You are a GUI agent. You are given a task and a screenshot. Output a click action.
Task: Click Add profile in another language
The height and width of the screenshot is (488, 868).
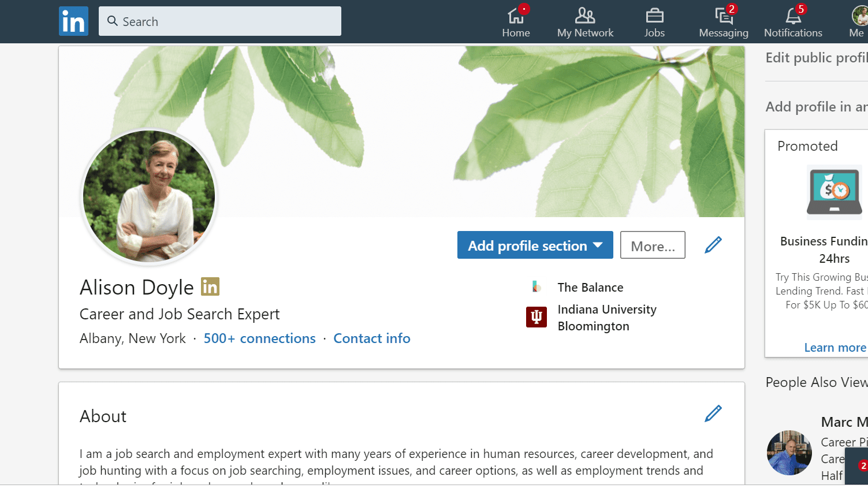point(817,107)
